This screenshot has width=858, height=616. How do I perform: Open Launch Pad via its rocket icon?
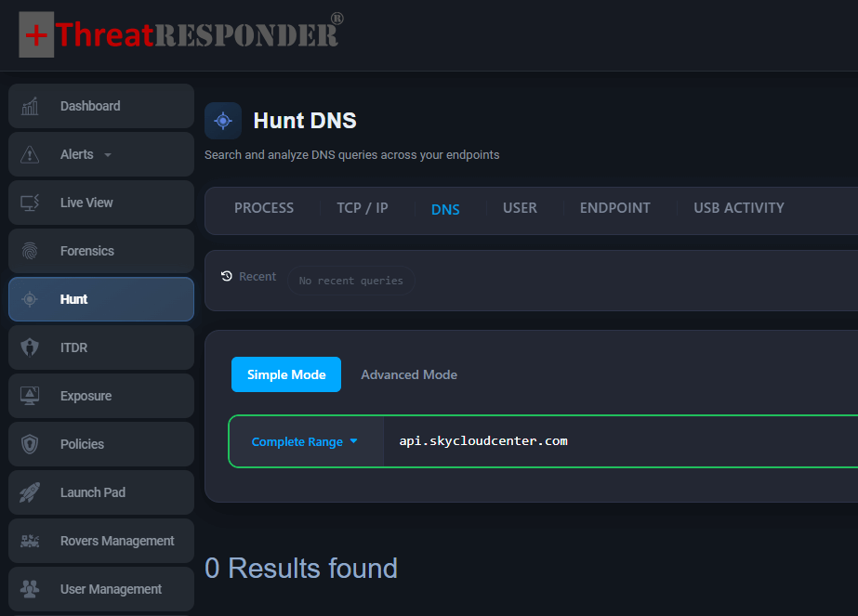pyautogui.click(x=29, y=492)
